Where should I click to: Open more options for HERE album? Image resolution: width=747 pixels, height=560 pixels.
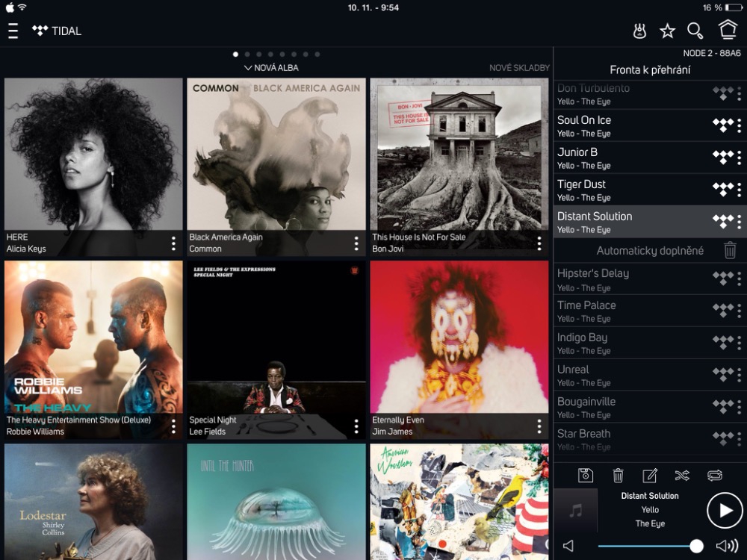click(x=173, y=243)
